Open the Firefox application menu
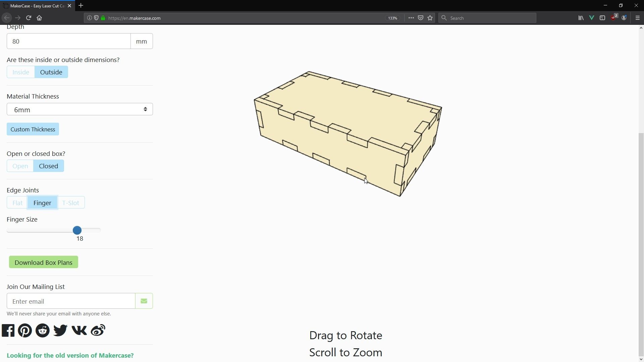The height and width of the screenshot is (362, 644). click(637, 18)
